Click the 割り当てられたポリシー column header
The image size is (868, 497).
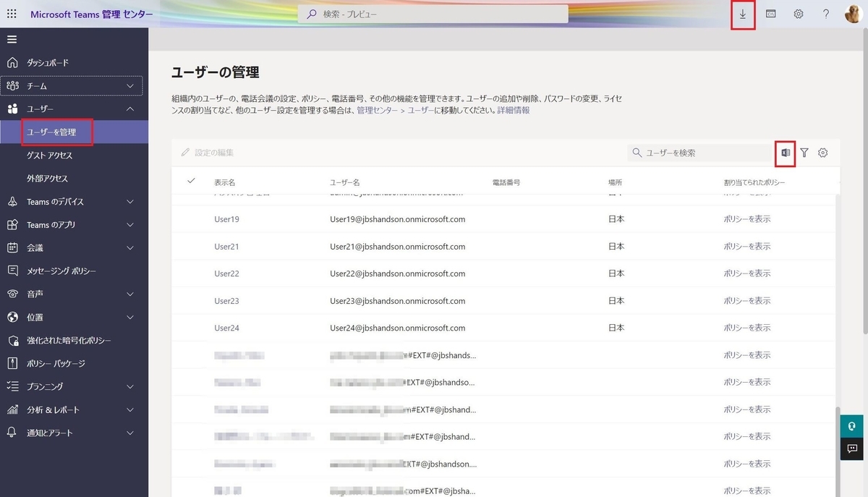(x=754, y=182)
